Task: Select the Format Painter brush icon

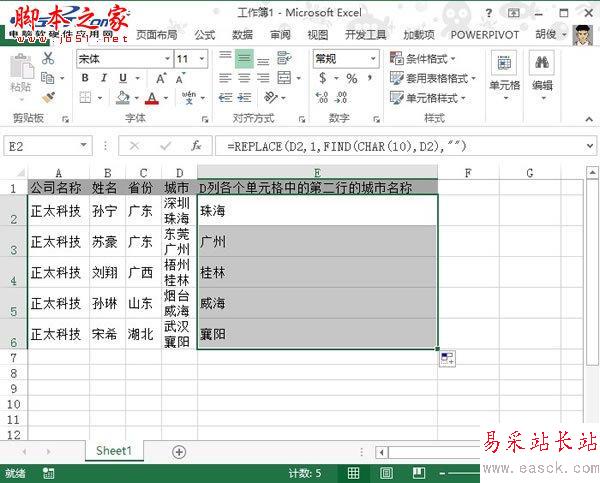Action: pos(48,98)
